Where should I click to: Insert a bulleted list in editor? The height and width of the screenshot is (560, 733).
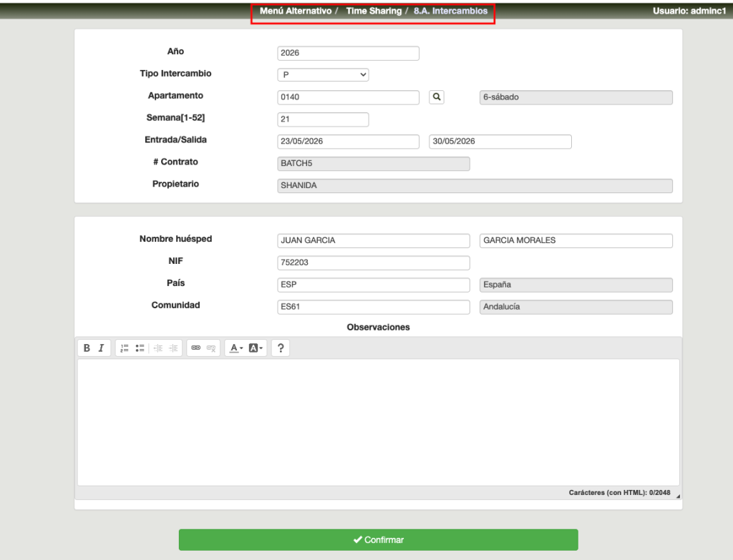pos(140,348)
